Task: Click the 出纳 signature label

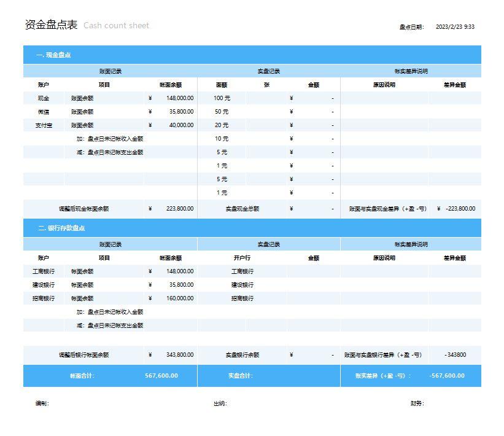Action: point(220,403)
